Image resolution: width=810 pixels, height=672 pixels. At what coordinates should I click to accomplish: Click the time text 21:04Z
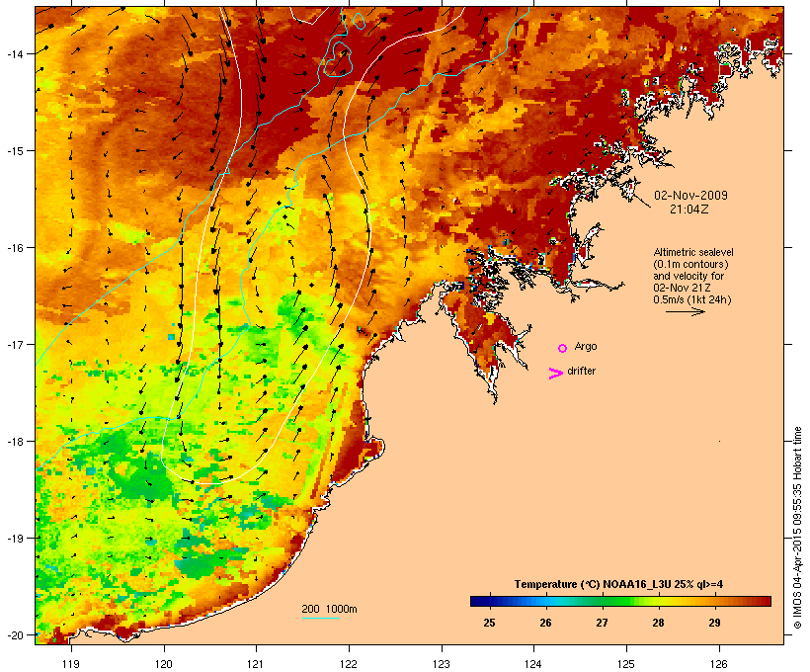coord(689,210)
